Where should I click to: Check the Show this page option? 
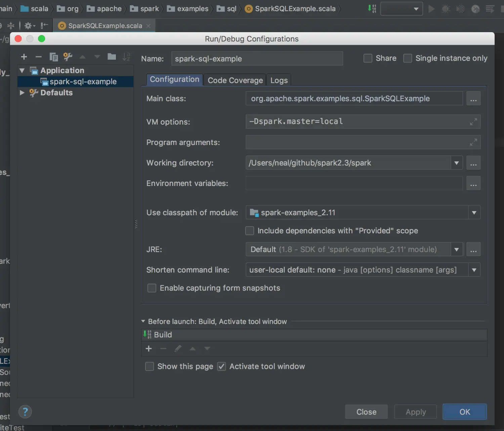[150, 366]
